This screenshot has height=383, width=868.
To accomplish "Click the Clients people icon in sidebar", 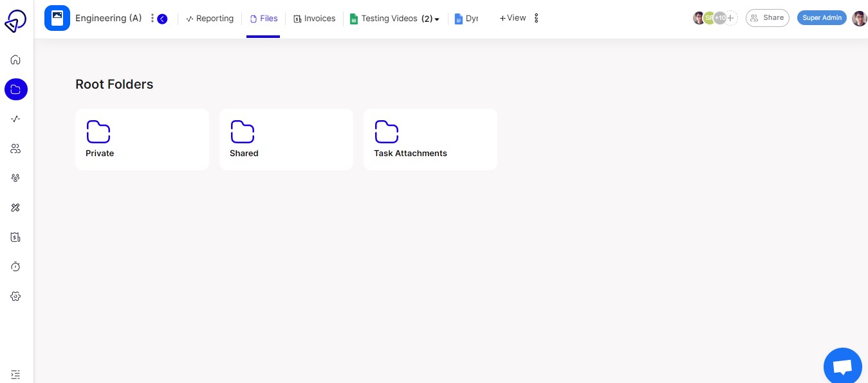I will click(15, 148).
